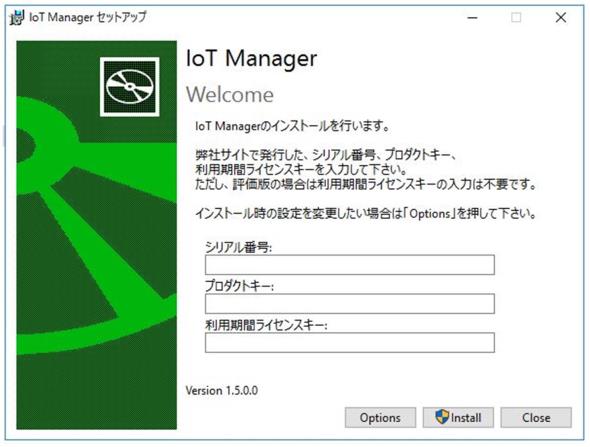
Task: Click the プロダクトキー: label
Action: pos(239,286)
